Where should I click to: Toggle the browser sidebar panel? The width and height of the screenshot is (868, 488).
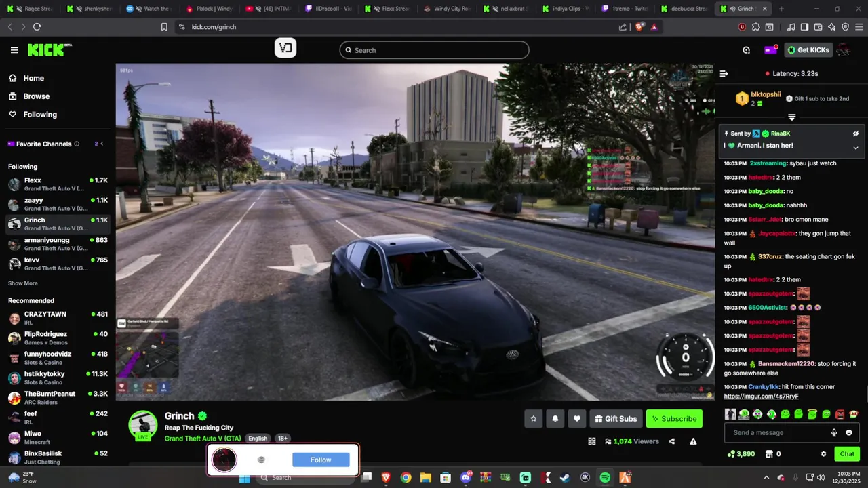point(804,27)
